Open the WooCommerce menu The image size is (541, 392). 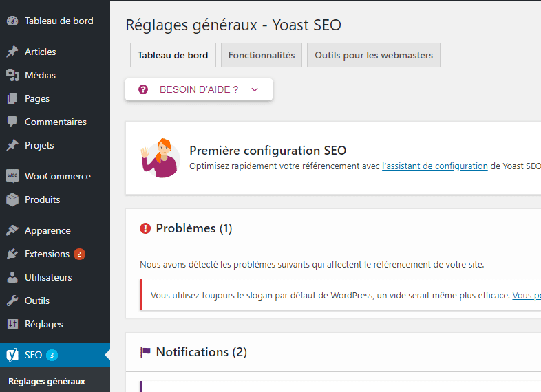click(55, 176)
